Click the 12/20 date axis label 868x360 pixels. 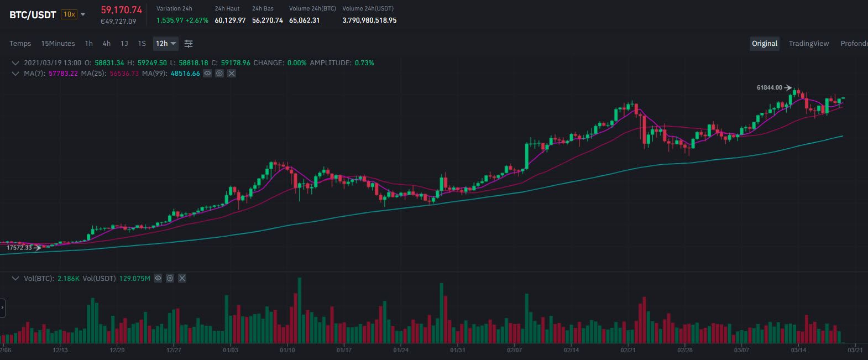pos(117,350)
